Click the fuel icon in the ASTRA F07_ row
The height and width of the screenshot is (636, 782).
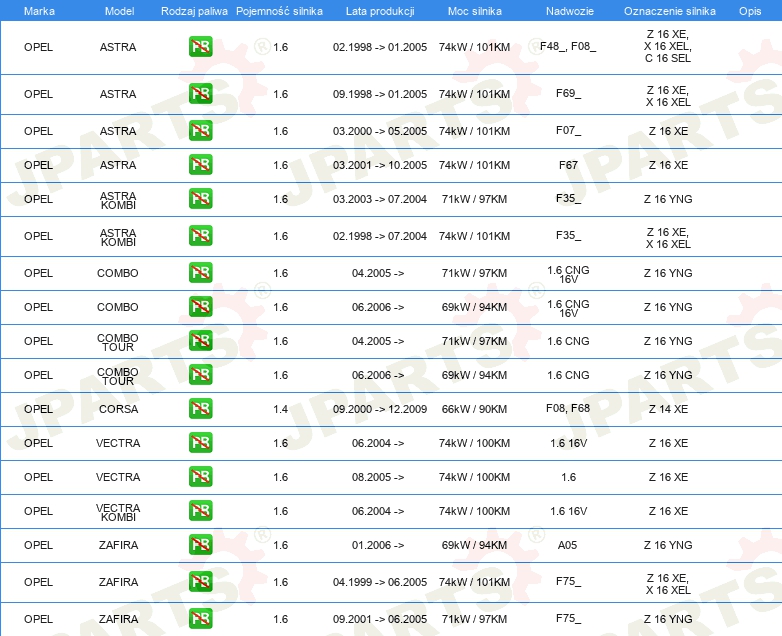click(x=200, y=131)
